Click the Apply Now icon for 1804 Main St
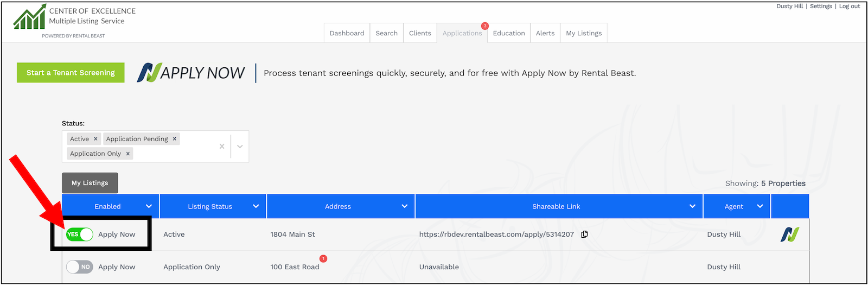The width and height of the screenshot is (868, 285). pyautogui.click(x=789, y=235)
